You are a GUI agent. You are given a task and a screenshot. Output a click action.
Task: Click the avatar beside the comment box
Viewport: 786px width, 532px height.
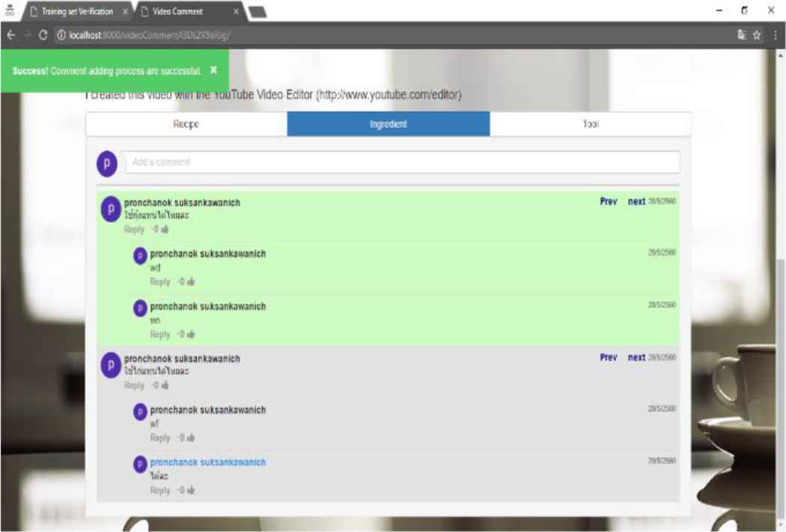pyautogui.click(x=106, y=162)
